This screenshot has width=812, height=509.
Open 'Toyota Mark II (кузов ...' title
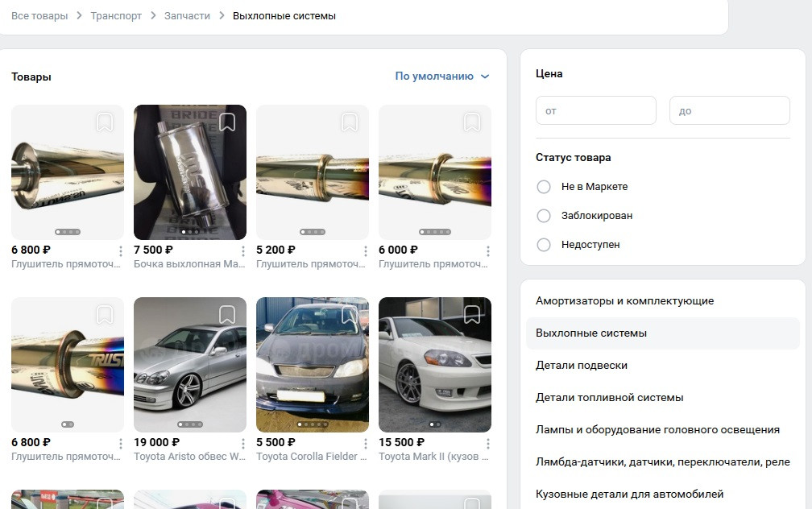pyautogui.click(x=433, y=457)
